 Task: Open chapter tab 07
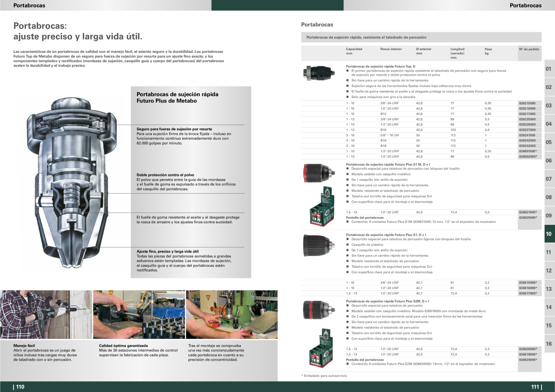tap(549, 179)
